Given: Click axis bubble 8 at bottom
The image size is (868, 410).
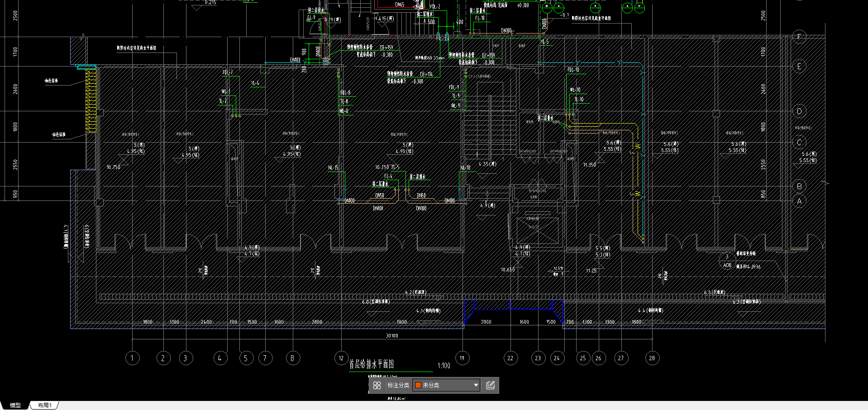Looking at the screenshot, I should point(293,358).
